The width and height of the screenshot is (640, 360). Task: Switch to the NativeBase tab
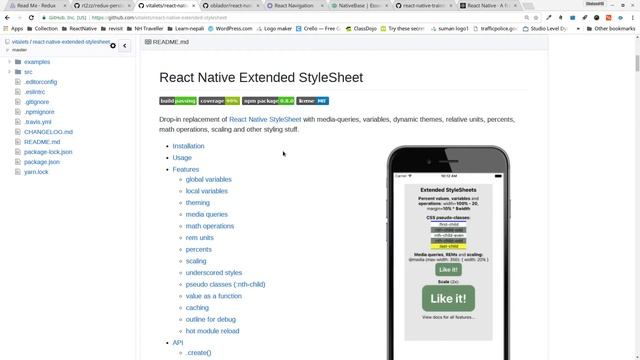point(359,6)
